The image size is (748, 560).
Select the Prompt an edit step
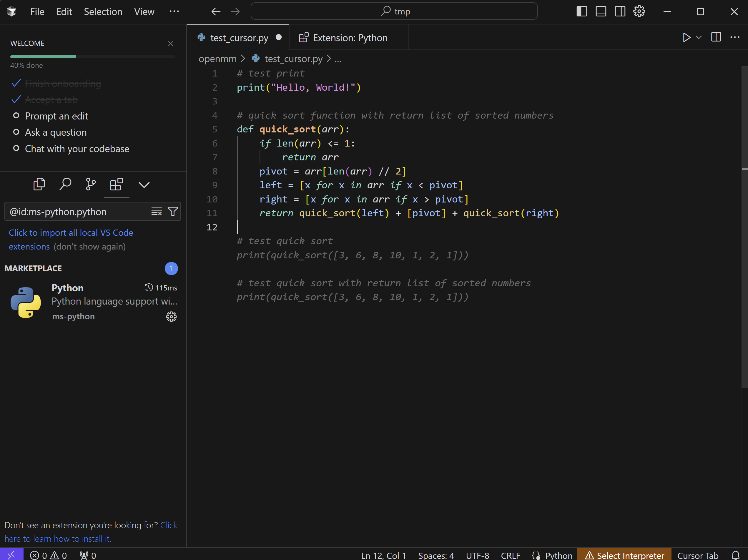pyautogui.click(x=50, y=116)
